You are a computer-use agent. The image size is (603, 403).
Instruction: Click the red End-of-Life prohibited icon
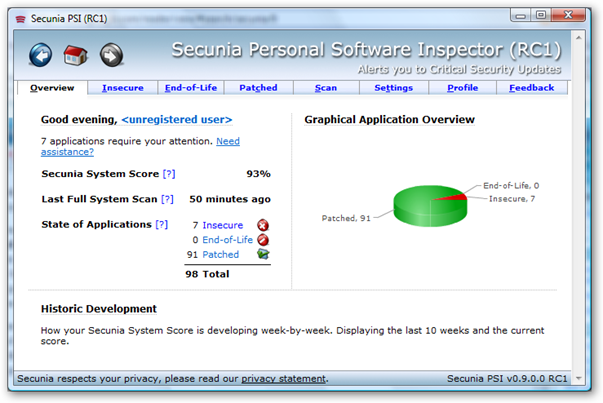pos(263,240)
